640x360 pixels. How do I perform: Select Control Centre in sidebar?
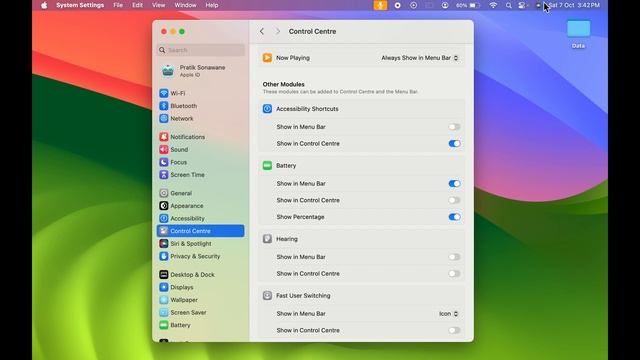pos(201,231)
